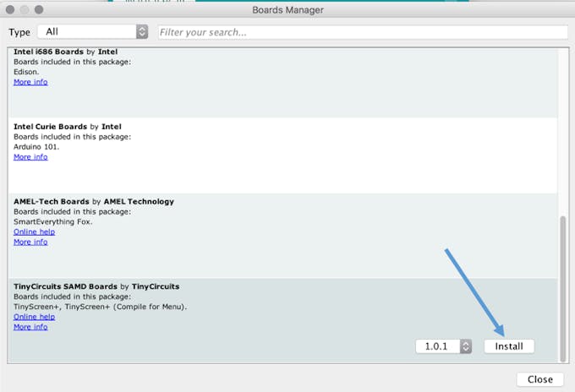Open More info link for Intel Curie Boards
Screen dimensions: 575x392
tap(30, 157)
